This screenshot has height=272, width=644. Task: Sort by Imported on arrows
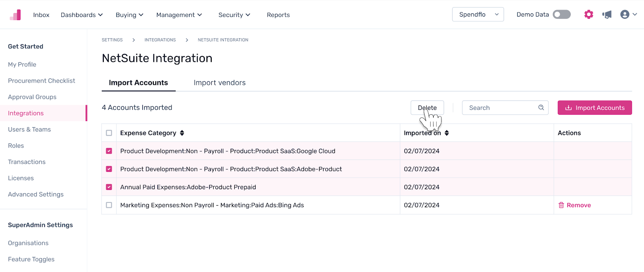447,133
